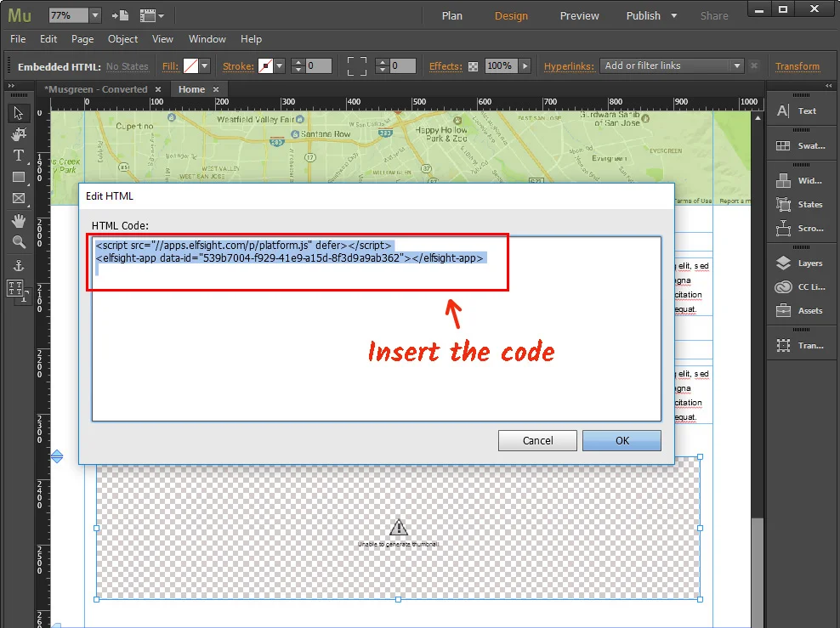Expand the opacity slider arrow
Image resolution: width=840 pixels, height=628 pixels.
pyautogui.click(x=525, y=65)
